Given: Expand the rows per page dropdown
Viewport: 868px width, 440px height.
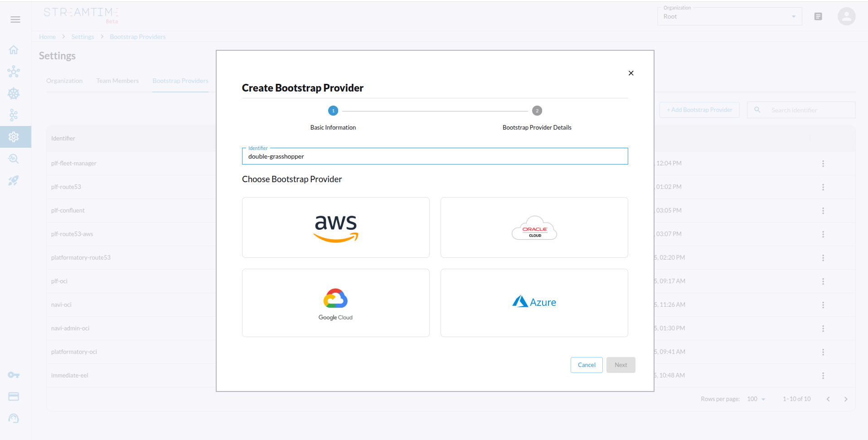Looking at the screenshot, I should 756,399.
